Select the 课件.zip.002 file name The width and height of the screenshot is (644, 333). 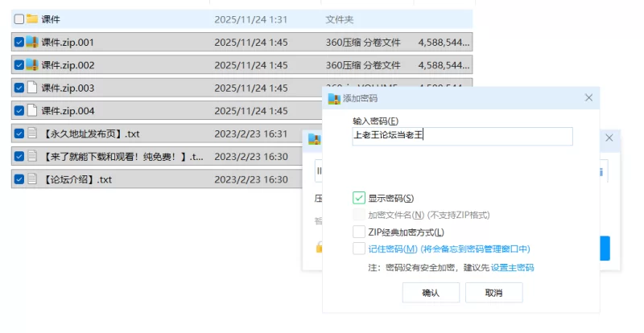tap(68, 65)
